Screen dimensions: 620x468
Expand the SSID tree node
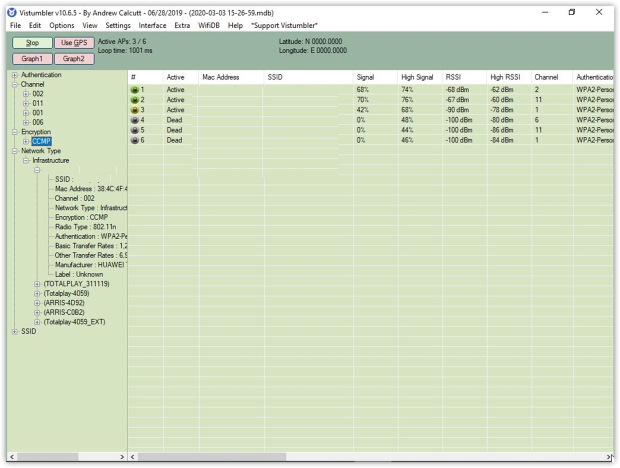click(14, 331)
